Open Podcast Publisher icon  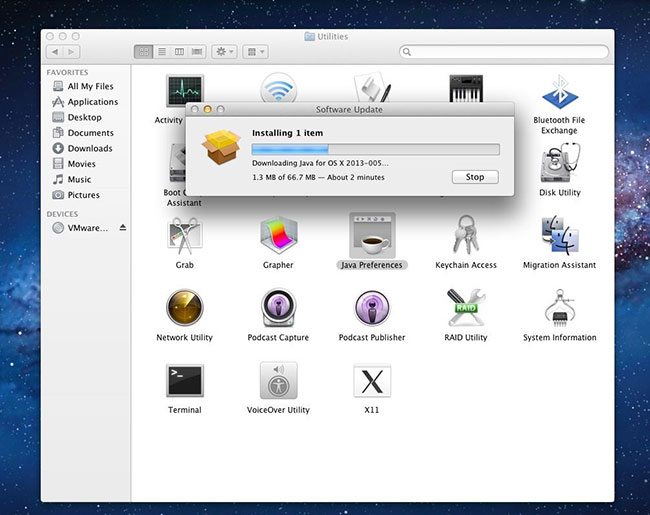[372, 308]
